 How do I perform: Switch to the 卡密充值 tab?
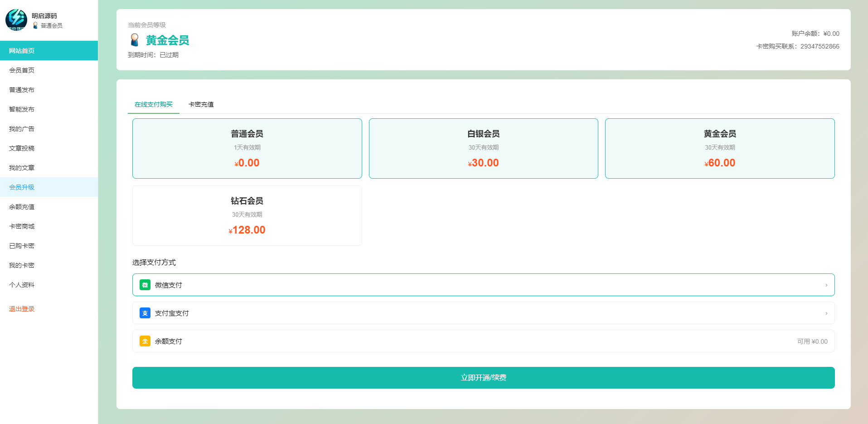pos(201,104)
